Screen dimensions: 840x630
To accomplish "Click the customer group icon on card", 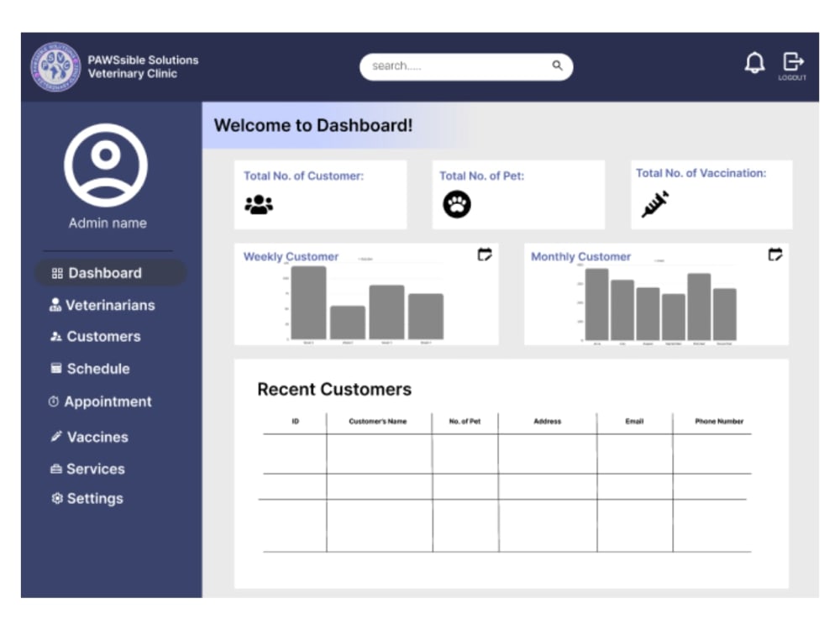I will 259,205.
